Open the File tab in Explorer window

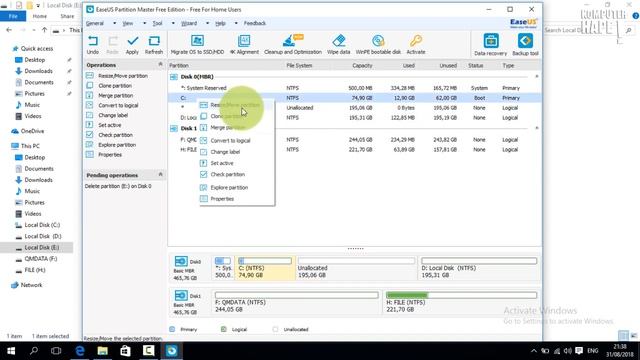[x=13, y=16]
